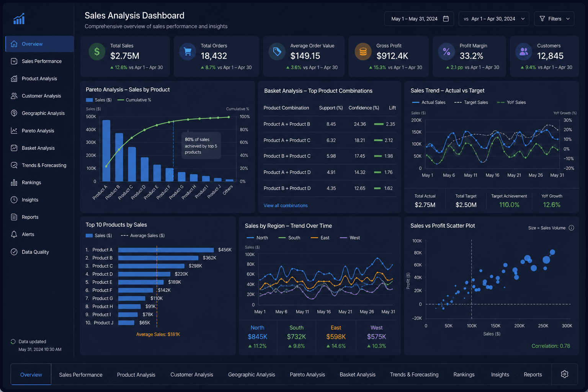Open the Filters dropdown

point(554,19)
